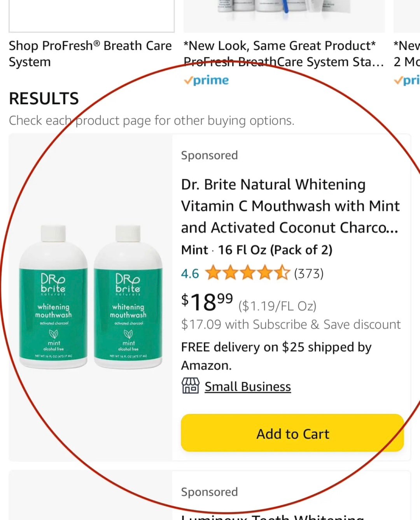Image resolution: width=420 pixels, height=520 pixels.
Task: Click the Subscribe & Save discount text
Action: tap(291, 325)
